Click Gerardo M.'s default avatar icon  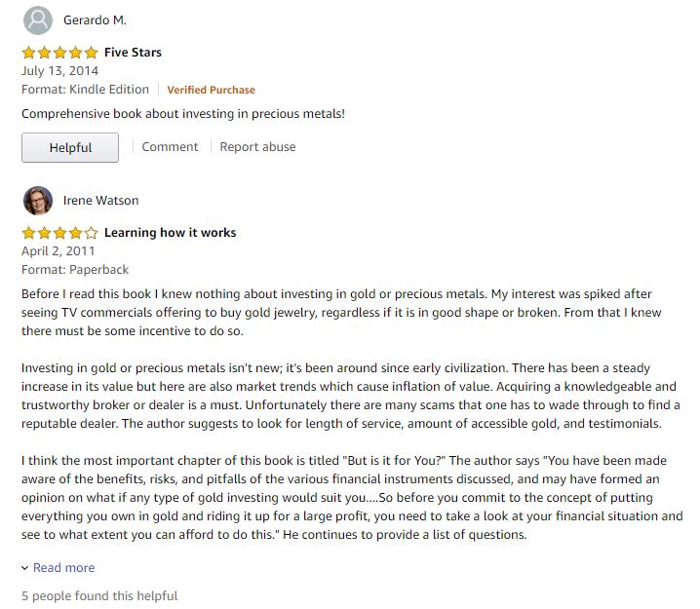[x=38, y=19]
